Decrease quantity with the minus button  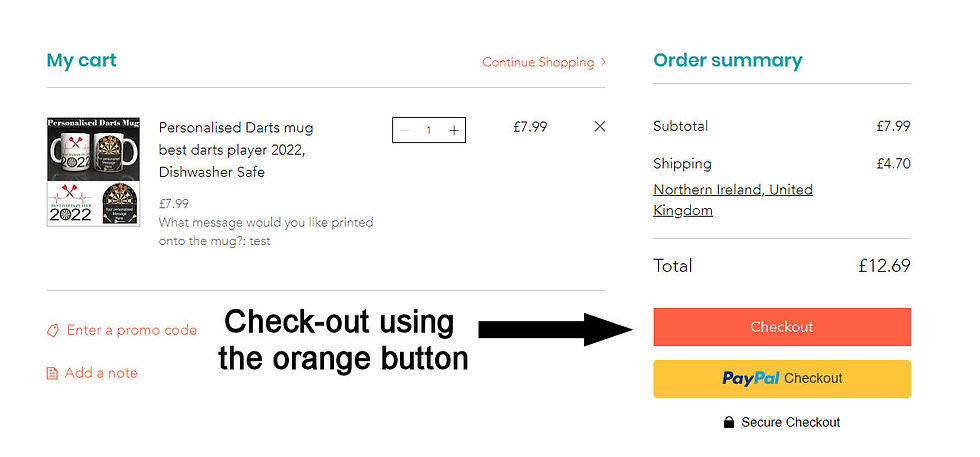405,130
